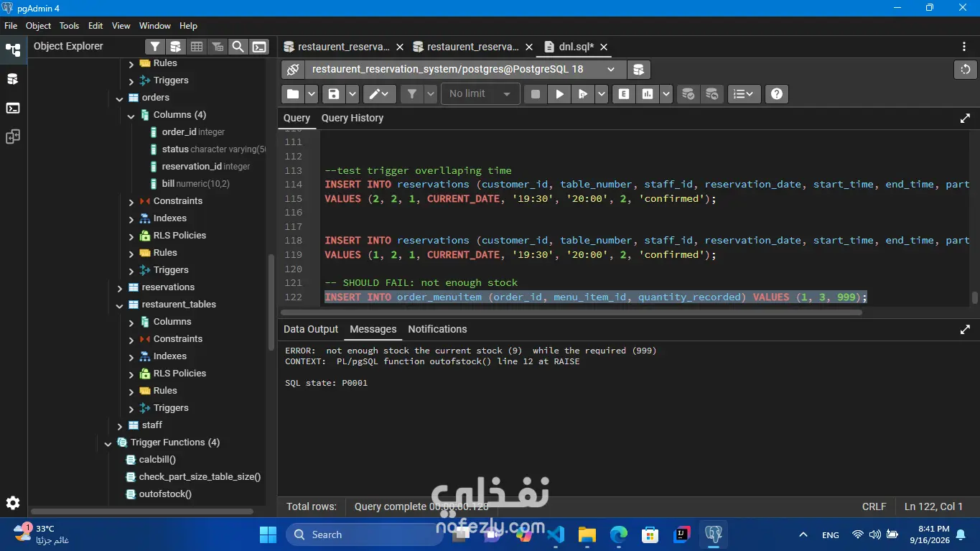
Task: Click the query tool help icon
Action: coord(776,93)
